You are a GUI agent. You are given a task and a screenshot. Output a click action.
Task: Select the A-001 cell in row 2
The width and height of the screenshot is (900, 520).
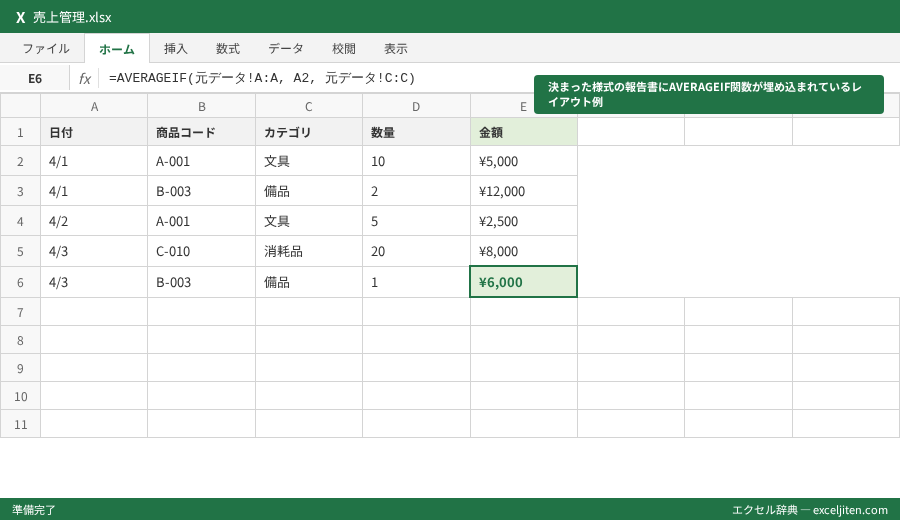(x=201, y=161)
